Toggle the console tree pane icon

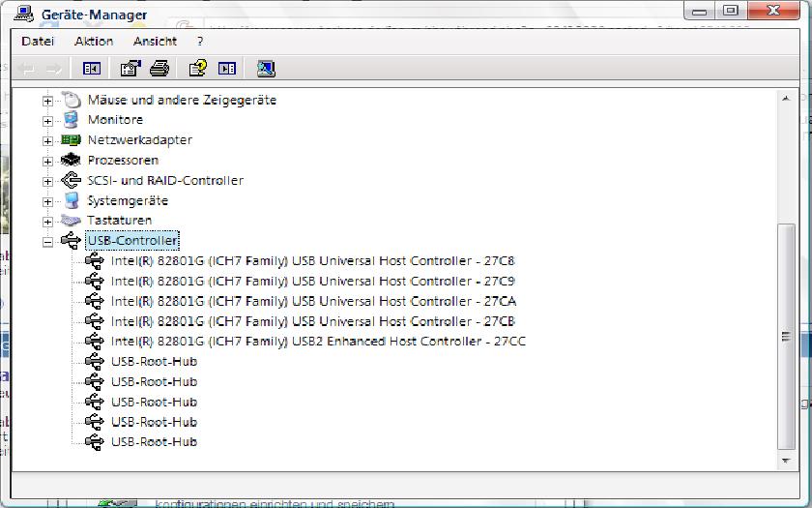(92, 69)
